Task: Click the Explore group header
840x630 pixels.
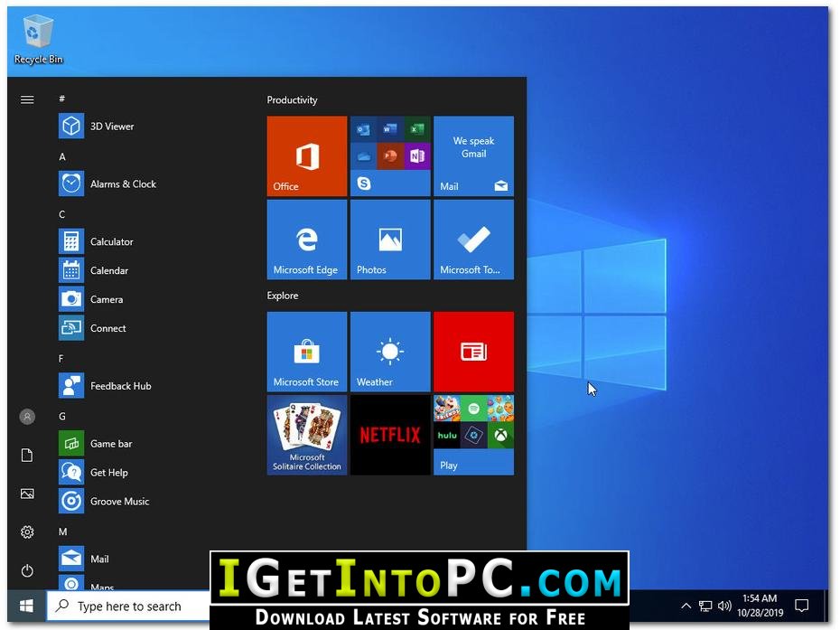Action: [283, 296]
